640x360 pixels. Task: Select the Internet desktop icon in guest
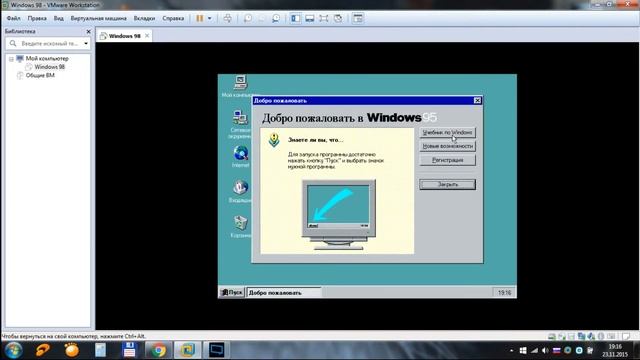click(241, 153)
